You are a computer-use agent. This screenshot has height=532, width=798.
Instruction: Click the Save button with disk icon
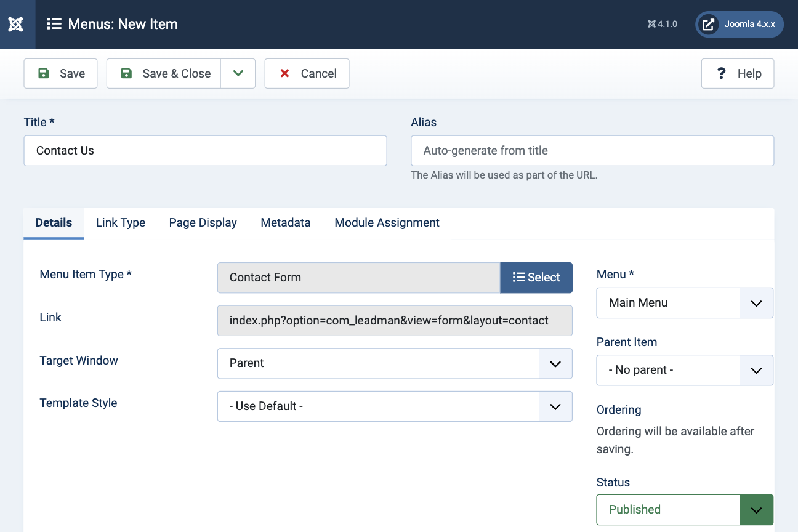pyautogui.click(x=61, y=73)
